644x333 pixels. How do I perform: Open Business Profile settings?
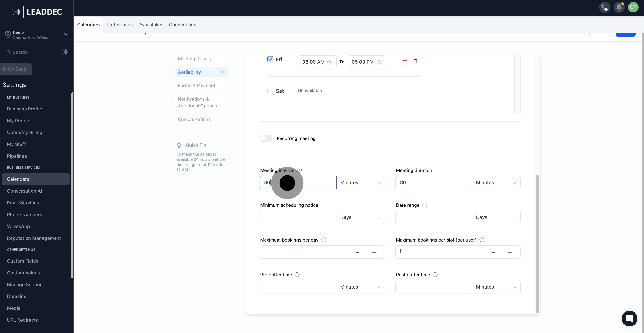tap(25, 109)
